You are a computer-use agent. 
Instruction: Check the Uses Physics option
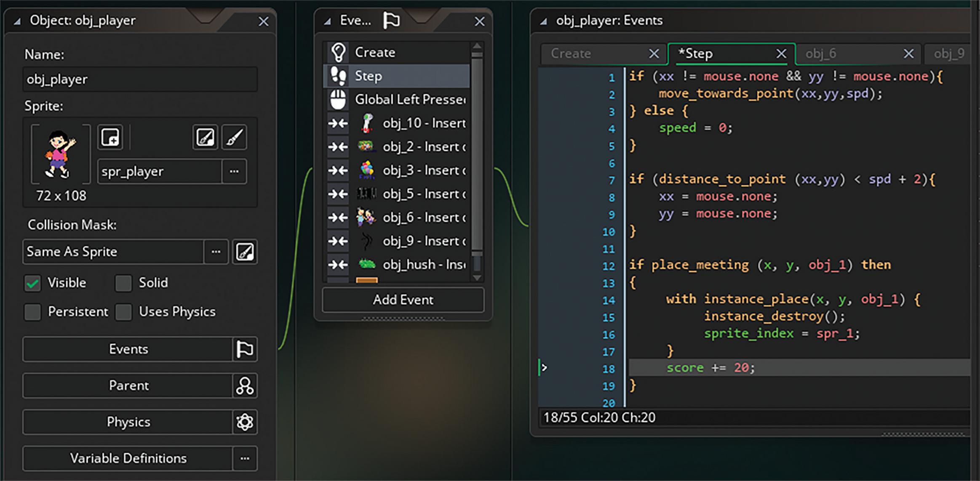(x=123, y=312)
